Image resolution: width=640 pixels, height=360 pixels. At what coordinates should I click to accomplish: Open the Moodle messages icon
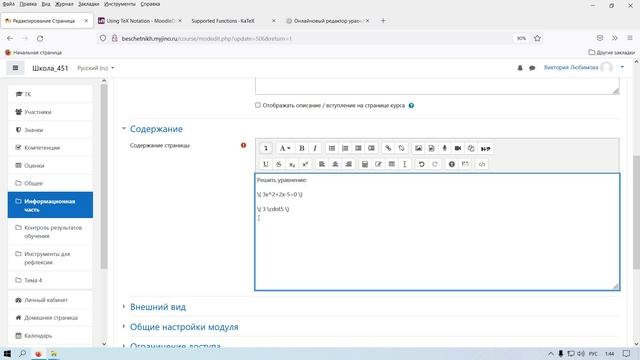click(x=532, y=68)
